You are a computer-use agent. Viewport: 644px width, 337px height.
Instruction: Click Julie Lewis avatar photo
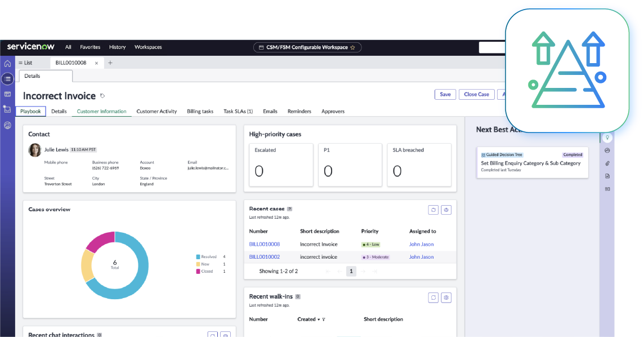point(35,150)
